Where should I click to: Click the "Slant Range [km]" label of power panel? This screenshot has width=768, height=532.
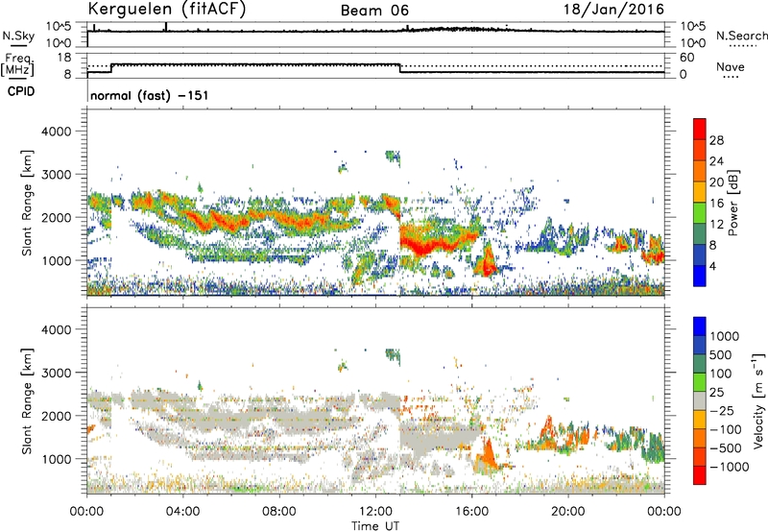click(27, 203)
